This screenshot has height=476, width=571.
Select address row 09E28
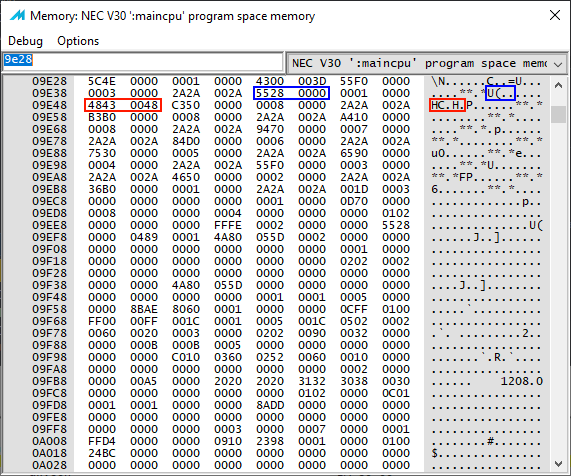point(49,81)
